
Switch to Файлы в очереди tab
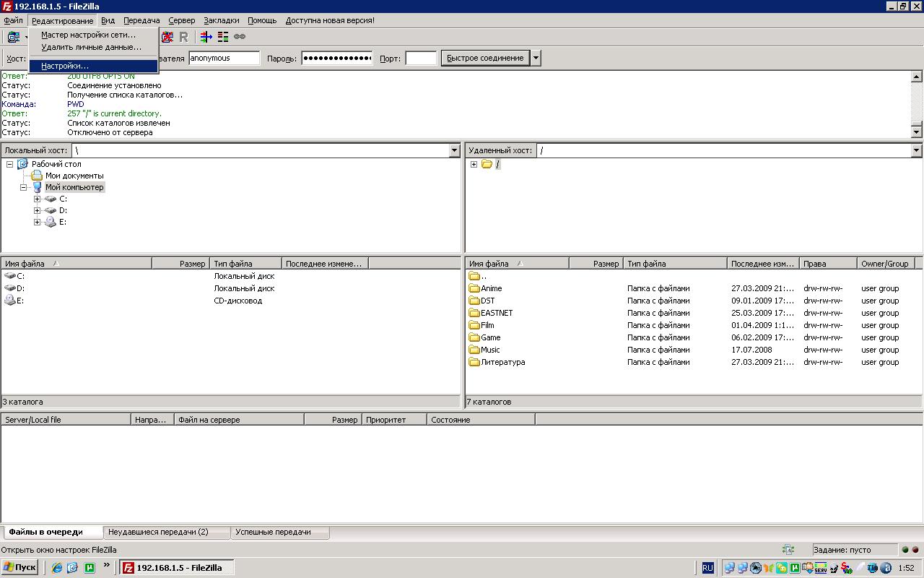[53, 532]
